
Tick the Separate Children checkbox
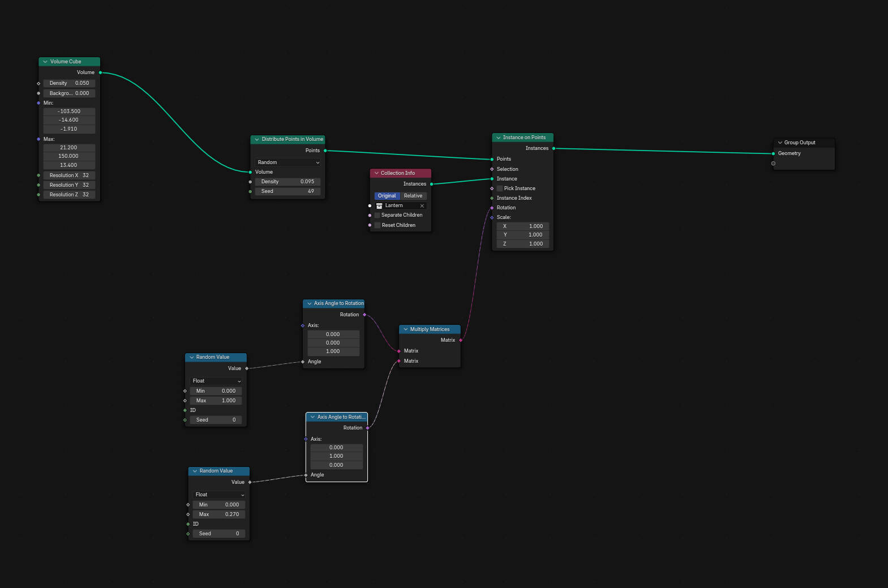tap(377, 215)
